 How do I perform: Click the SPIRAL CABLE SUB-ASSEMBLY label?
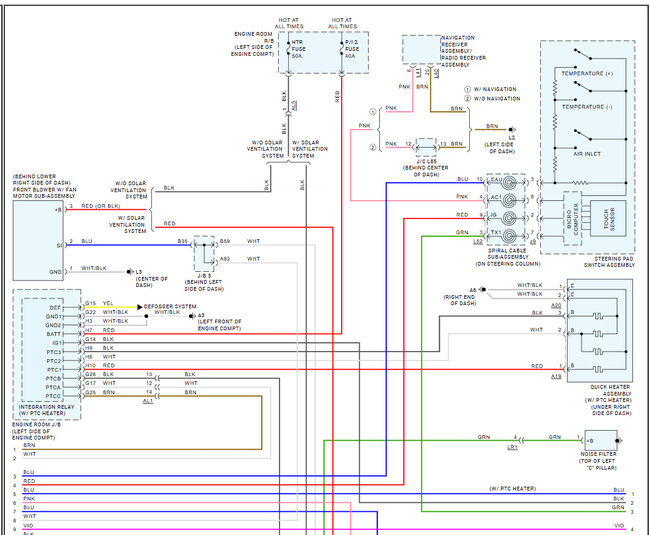[508, 257]
